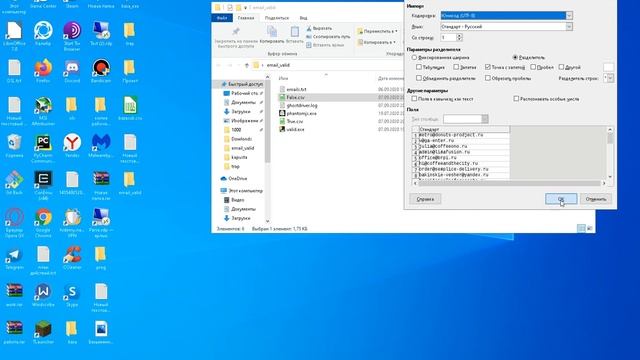Open the Copy to dropdown in ribbon
Viewport: 640px width, 360px height.
[x=376, y=42]
